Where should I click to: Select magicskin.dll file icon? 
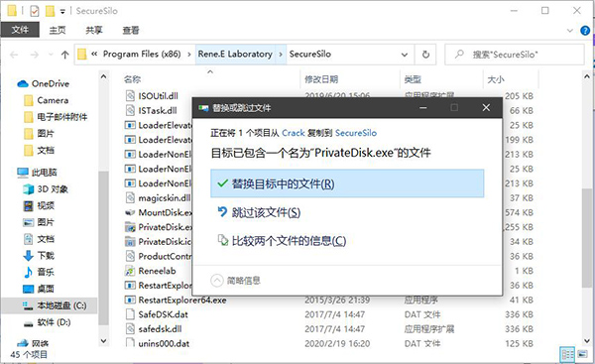(x=130, y=197)
